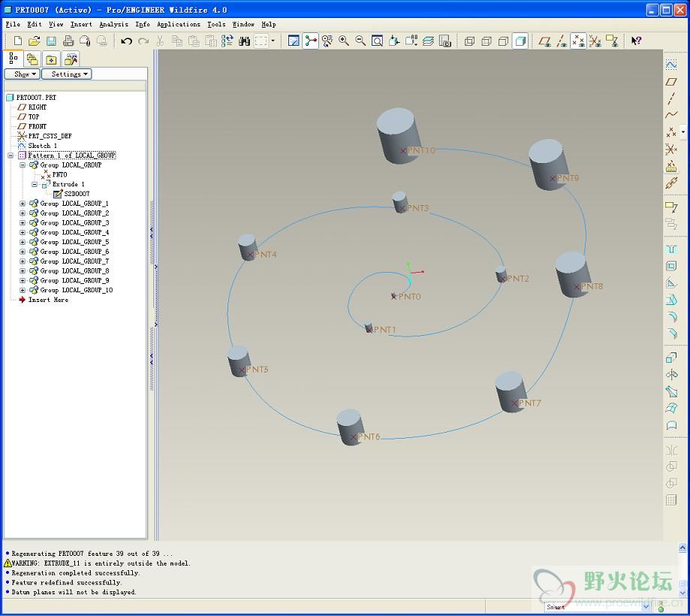Click the PNT10 label in viewport
This screenshot has height=616, width=690.
tap(421, 150)
